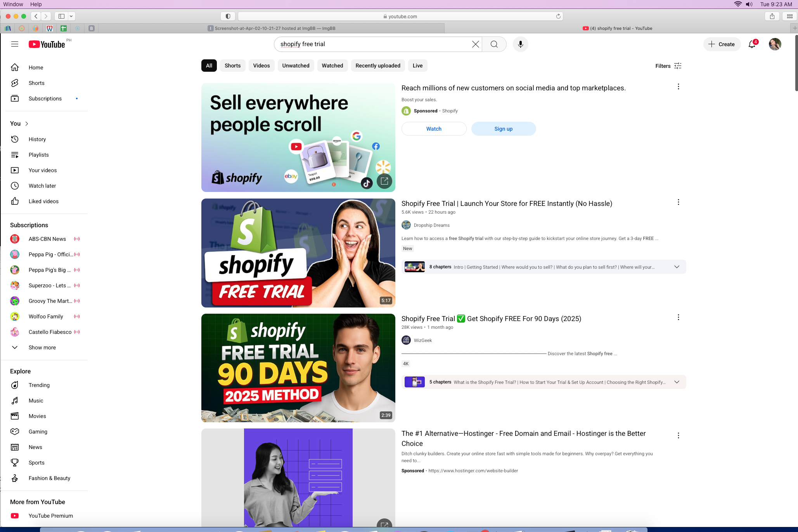Click the 90 Days 2025 Method thumbnail
This screenshot has height=532, width=798.
point(298,368)
